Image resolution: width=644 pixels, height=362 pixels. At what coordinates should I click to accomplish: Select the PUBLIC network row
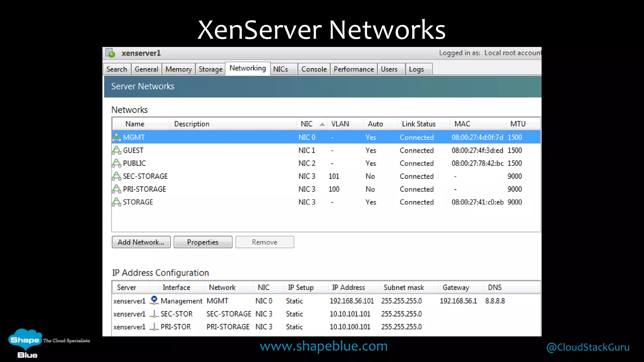click(326, 163)
